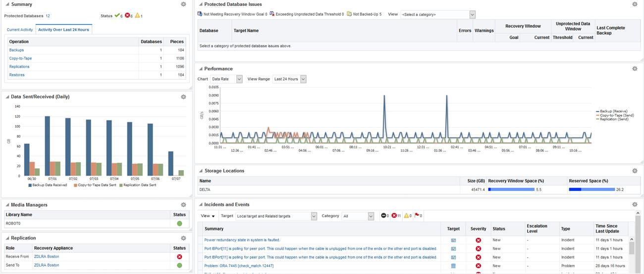
Task: Open the Copy-to-Tape operation link
Action: pyautogui.click(x=20, y=58)
